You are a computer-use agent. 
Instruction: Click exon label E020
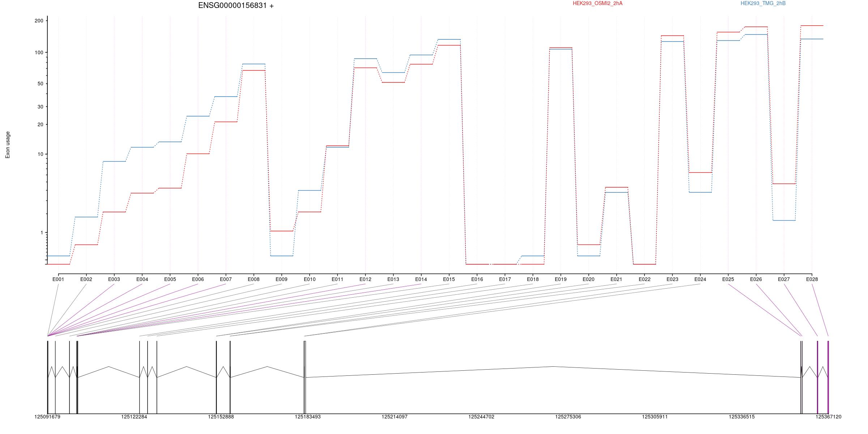pyautogui.click(x=588, y=279)
